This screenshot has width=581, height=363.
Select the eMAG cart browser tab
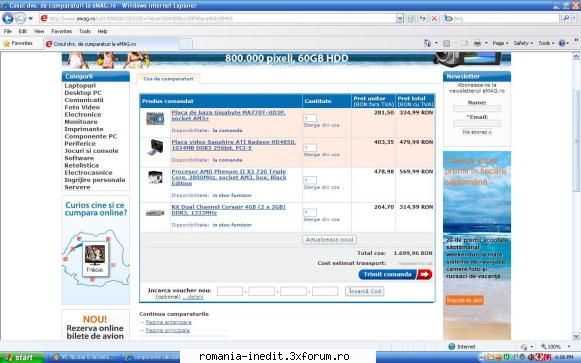pyautogui.click(x=111, y=44)
